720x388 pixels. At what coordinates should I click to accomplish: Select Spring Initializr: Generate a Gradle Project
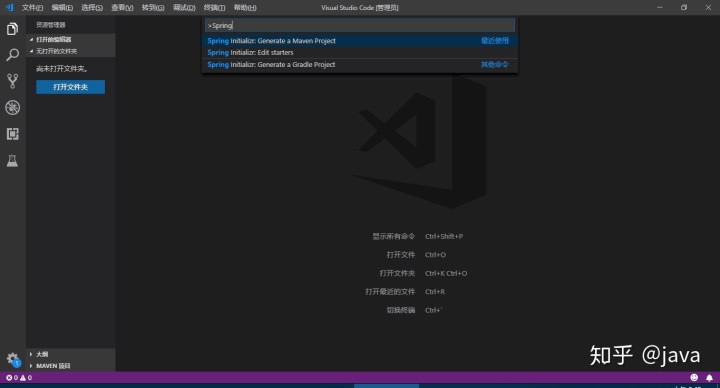[360, 64]
